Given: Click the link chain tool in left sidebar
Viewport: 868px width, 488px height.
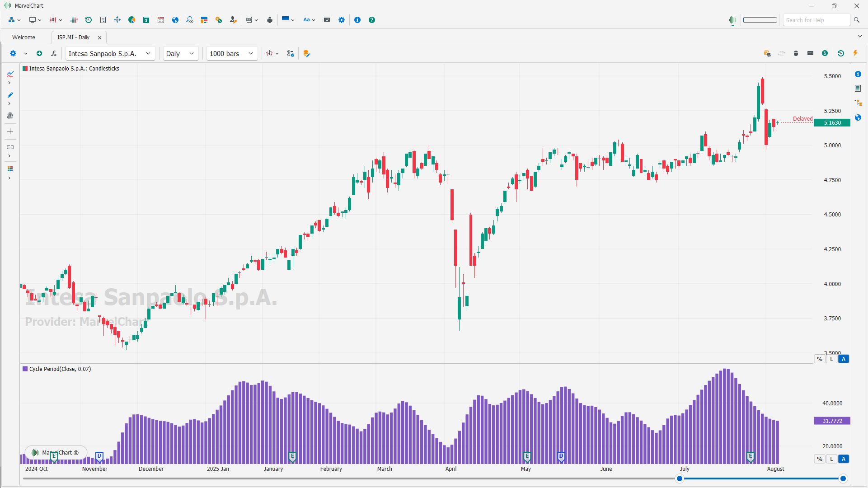Looking at the screenshot, I should pyautogui.click(x=10, y=147).
